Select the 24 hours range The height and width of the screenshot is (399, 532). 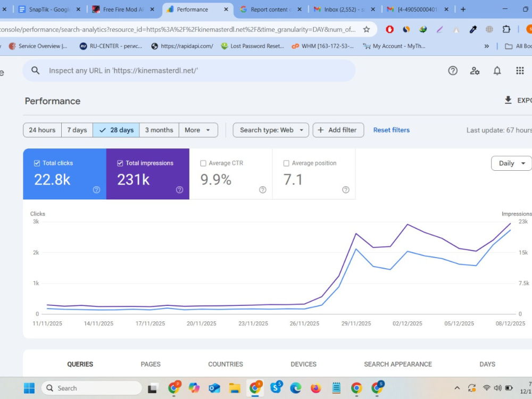click(x=42, y=130)
